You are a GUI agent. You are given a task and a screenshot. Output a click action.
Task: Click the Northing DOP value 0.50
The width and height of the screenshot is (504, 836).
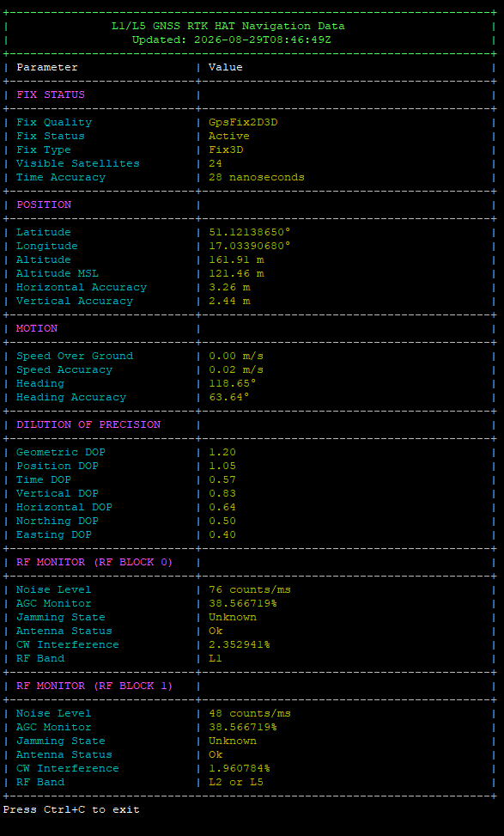click(x=222, y=521)
